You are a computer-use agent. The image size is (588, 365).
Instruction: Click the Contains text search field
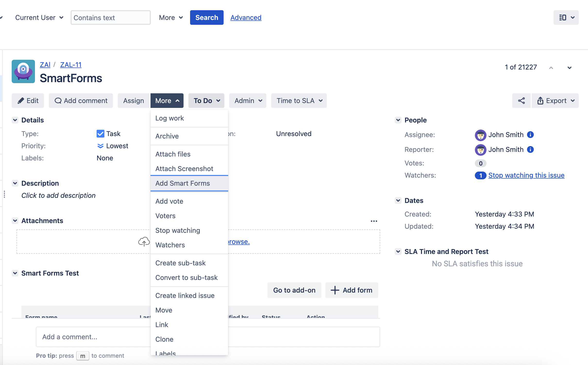tap(111, 17)
